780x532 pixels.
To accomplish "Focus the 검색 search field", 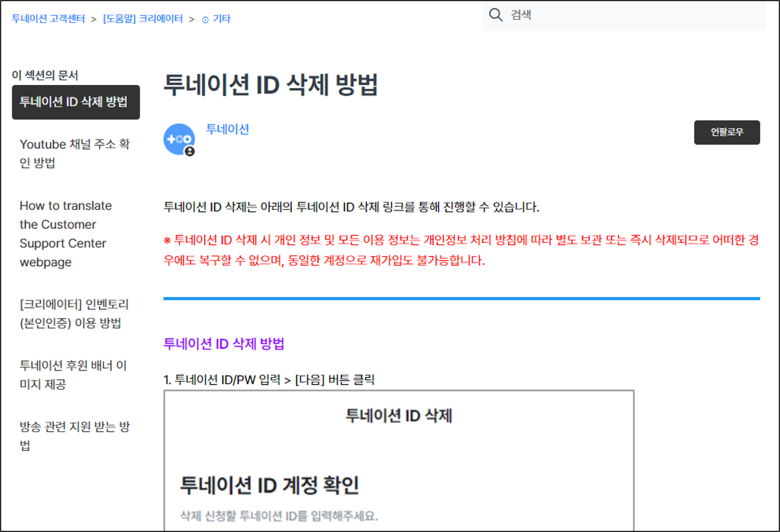I will [624, 15].
